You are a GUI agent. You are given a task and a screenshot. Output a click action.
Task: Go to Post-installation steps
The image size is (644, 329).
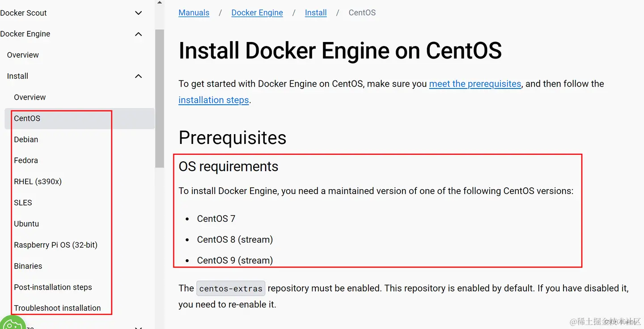coord(53,287)
